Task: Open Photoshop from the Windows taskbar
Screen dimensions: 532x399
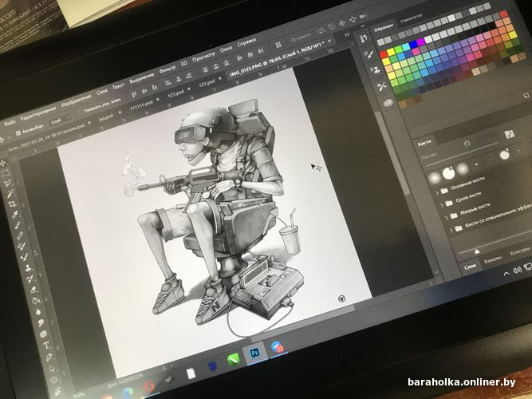Action: click(x=254, y=353)
